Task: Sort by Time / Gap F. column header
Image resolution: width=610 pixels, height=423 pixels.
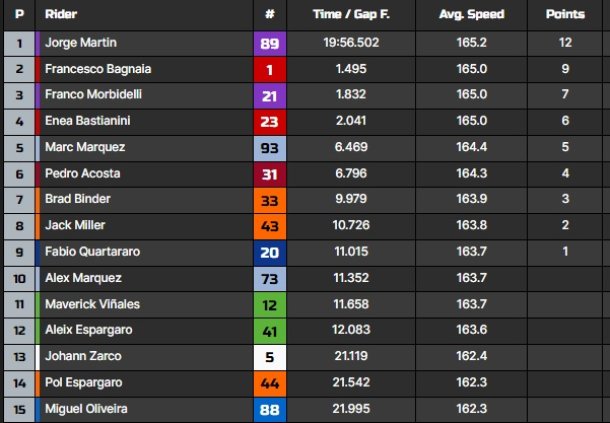Action: click(351, 14)
